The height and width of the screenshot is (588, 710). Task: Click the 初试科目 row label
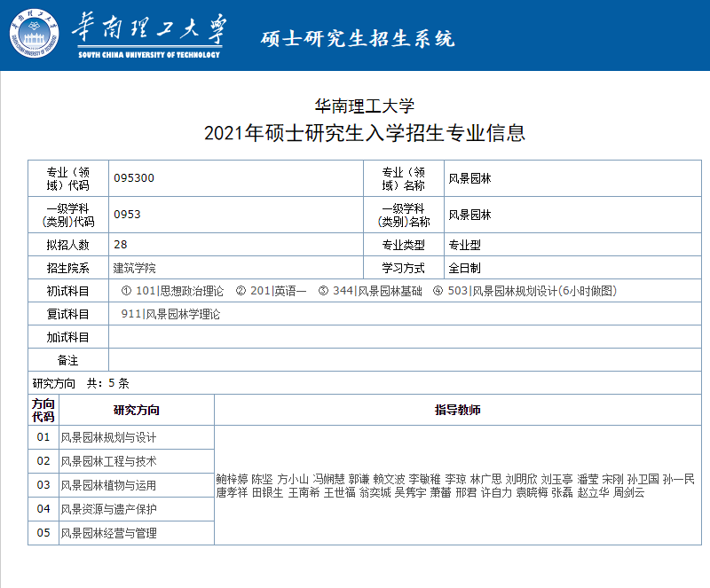click(x=68, y=291)
